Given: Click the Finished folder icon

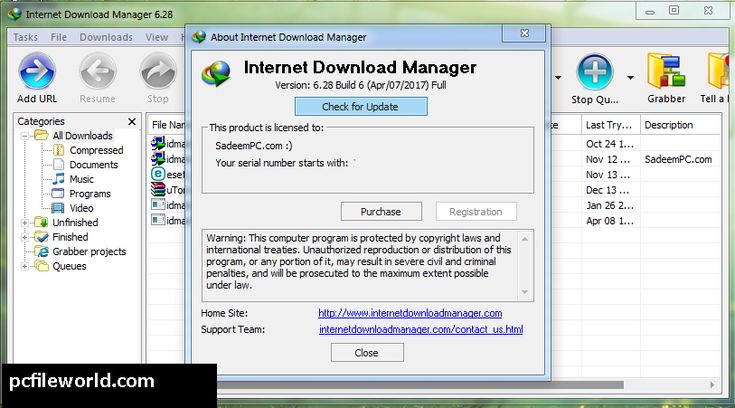Looking at the screenshot, I should point(42,237).
